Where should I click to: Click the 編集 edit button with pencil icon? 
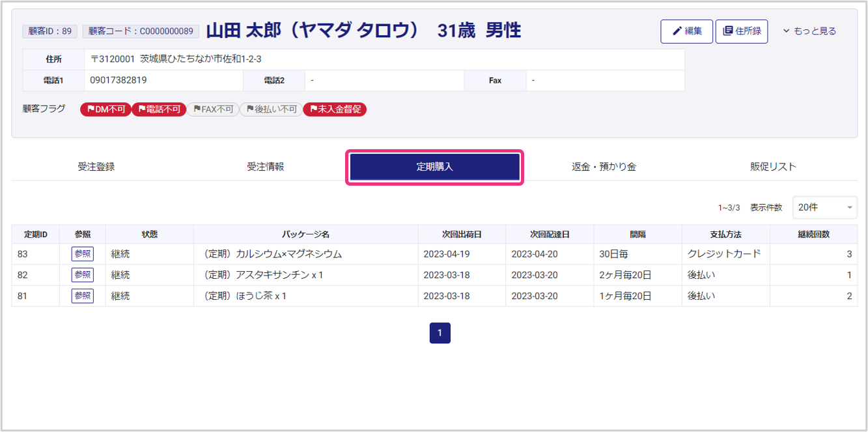(686, 31)
